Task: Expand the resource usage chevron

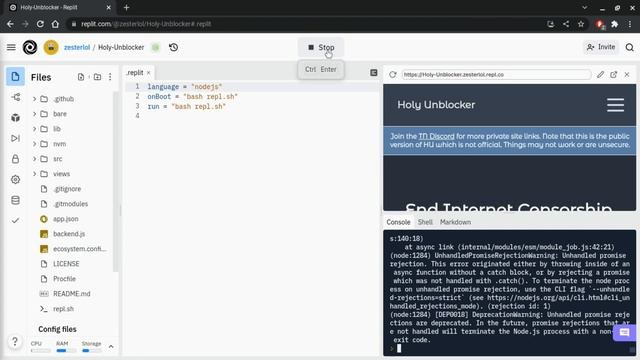Action: coord(111,347)
